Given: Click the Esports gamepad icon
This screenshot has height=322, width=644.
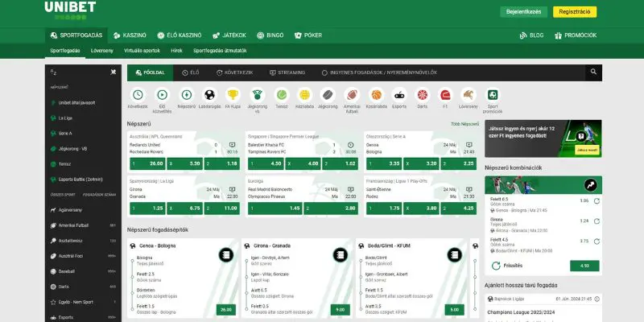Looking at the screenshot, I should click(398, 95).
